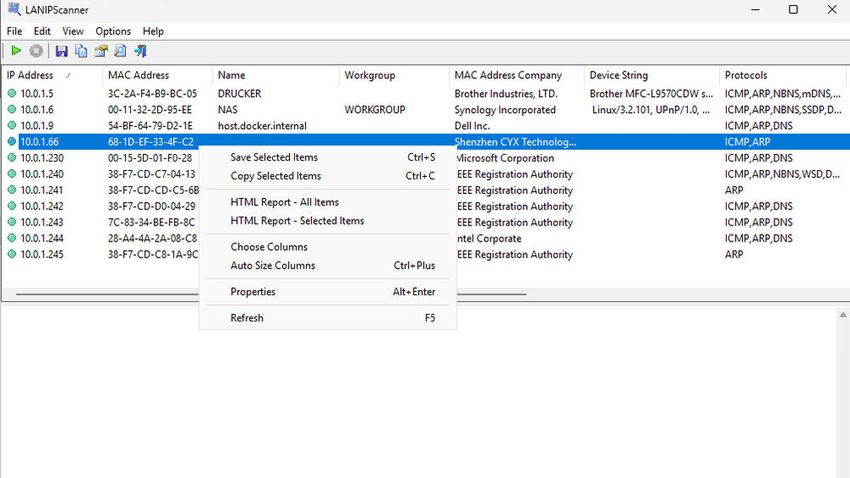The height and width of the screenshot is (478, 850).
Task: Select IP address 10.0.1.241
Action: point(42,190)
